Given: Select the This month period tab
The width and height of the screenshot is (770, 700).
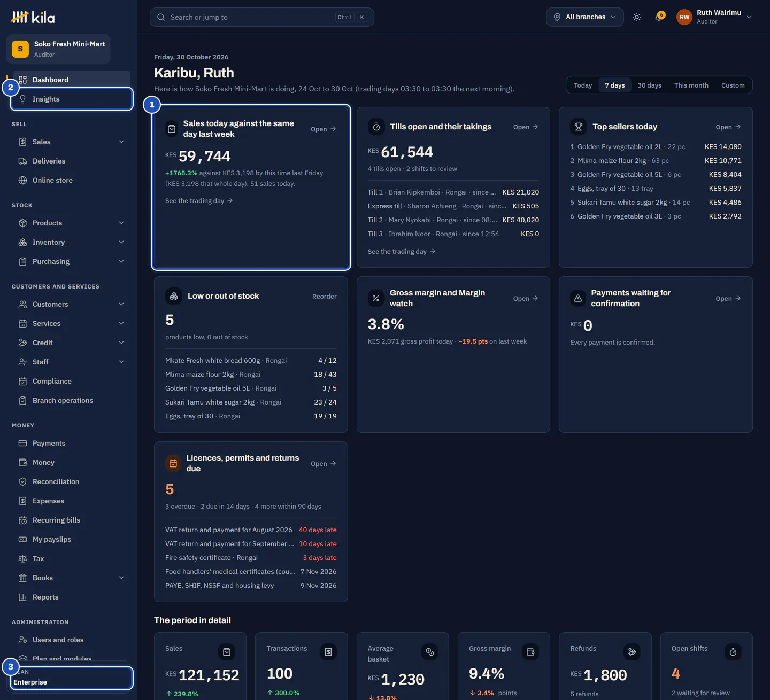Looking at the screenshot, I should (x=691, y=85).
